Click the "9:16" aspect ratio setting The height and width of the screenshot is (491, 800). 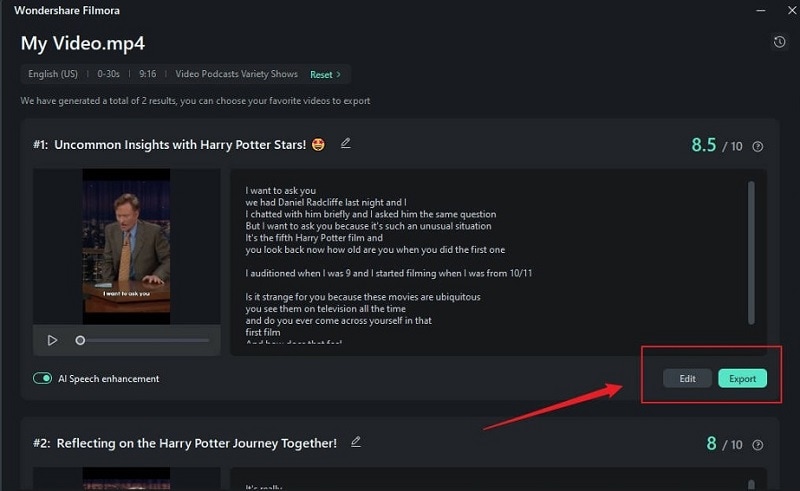(148, 74)
